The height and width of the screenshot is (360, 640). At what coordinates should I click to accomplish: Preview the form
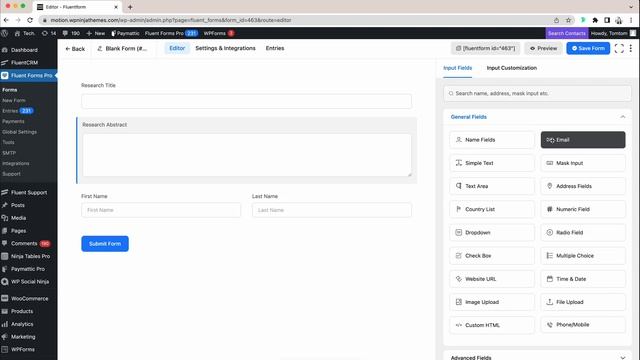click(x=543, y=48)
